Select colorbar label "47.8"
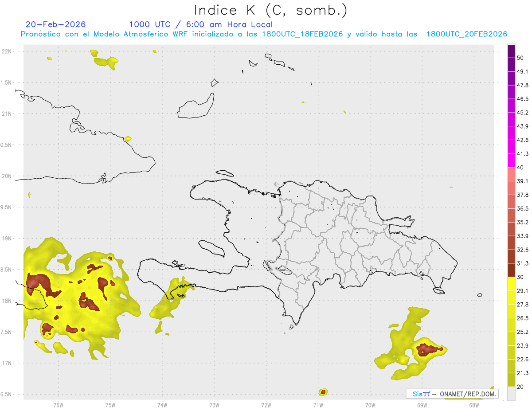The height and width of the screenshot is (411, 532). pos(523,85)
